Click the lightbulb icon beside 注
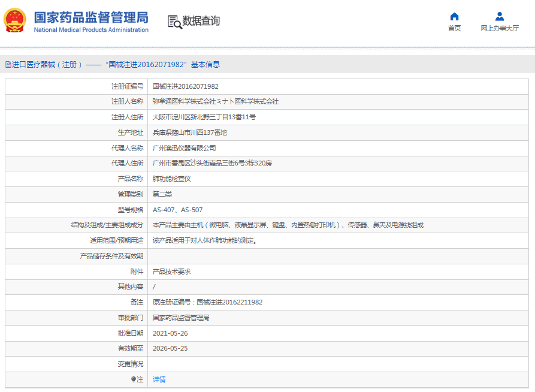 point(134,379)
